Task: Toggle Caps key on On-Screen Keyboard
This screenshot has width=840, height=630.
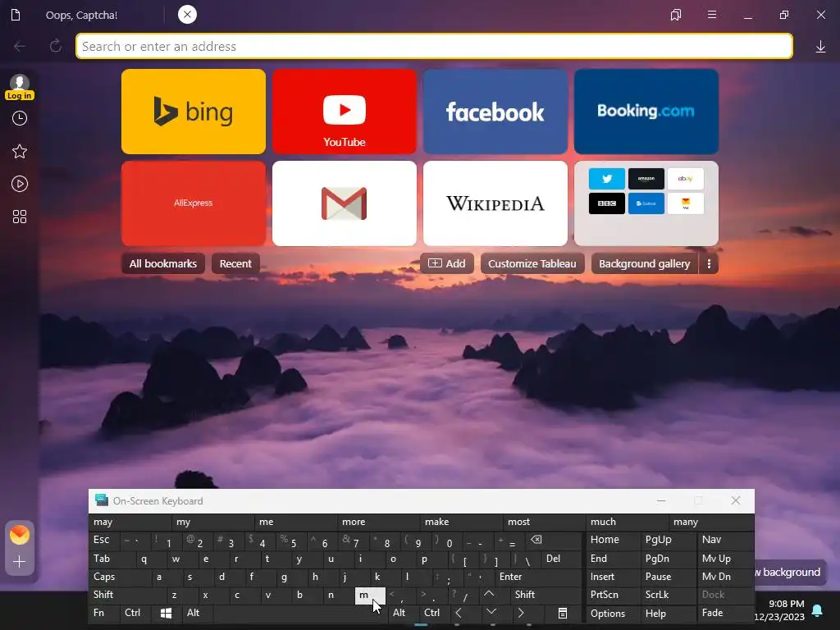Action: 119,577
